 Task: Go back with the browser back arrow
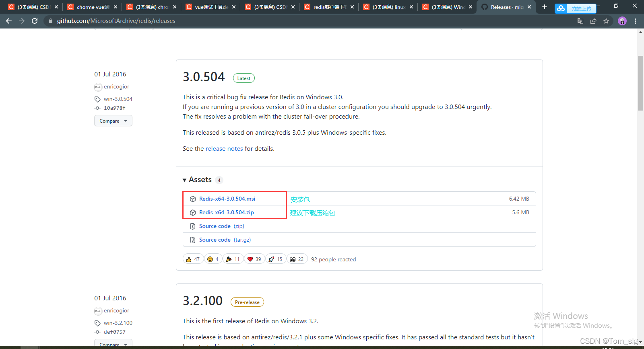[9, 21]
